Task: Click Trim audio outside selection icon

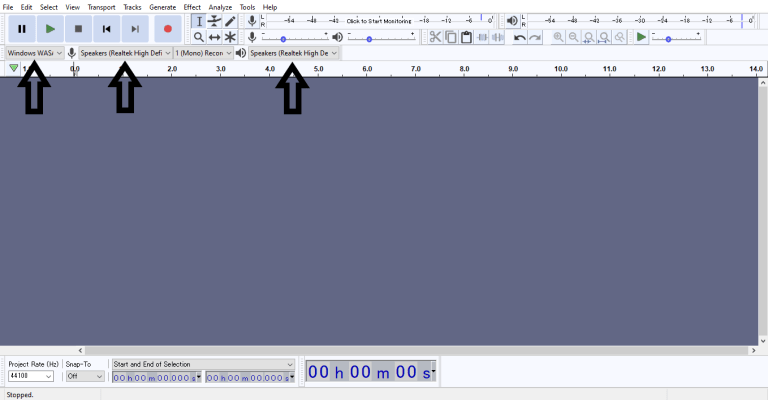Action: click(482, 37)
